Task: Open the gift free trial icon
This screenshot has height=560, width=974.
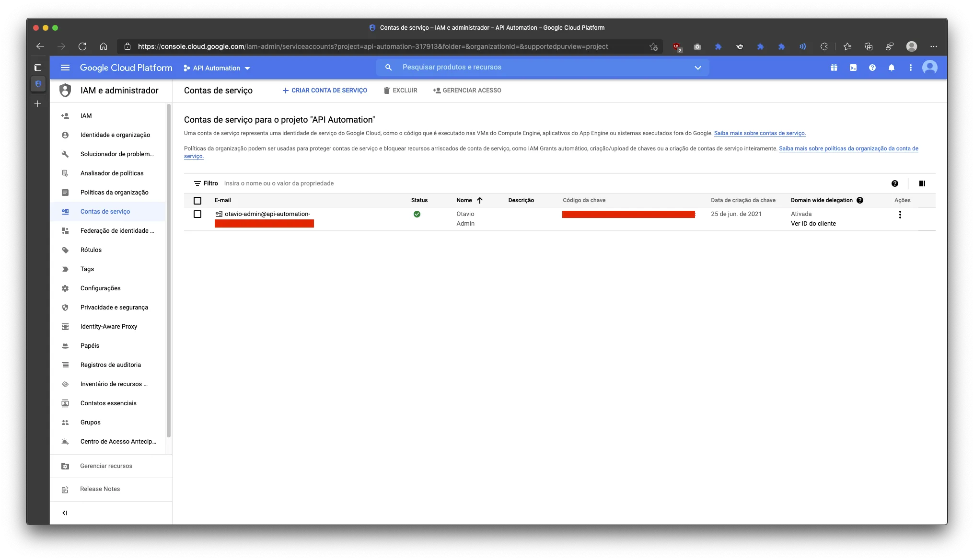Action: (x=834, y=68)
